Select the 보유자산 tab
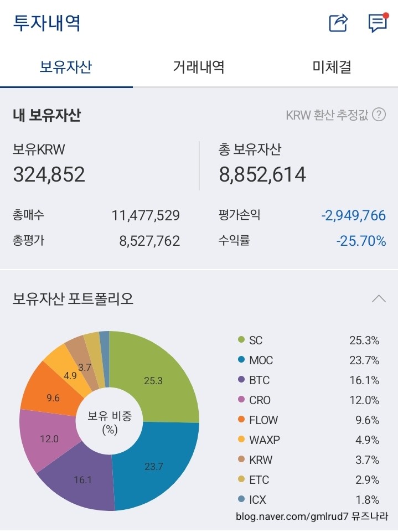This screenshot has width=398, height=532. coord(66,67)
